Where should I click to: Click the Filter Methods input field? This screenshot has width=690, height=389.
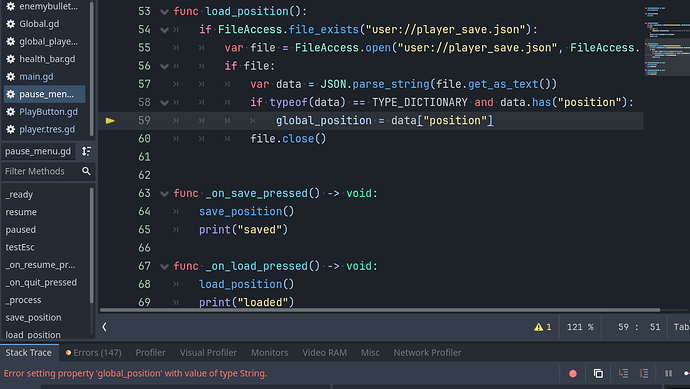click(41, 171)
